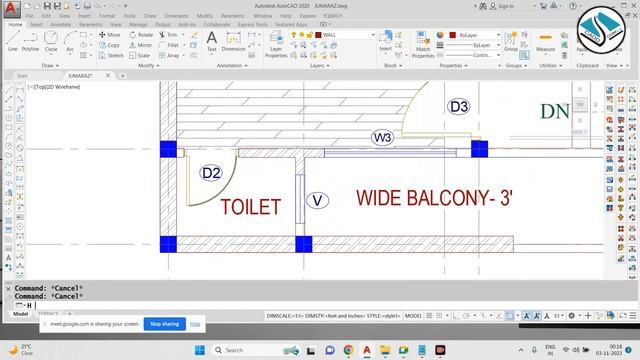
Task: Open Layer Properties manager
Action: coord(276,44)
